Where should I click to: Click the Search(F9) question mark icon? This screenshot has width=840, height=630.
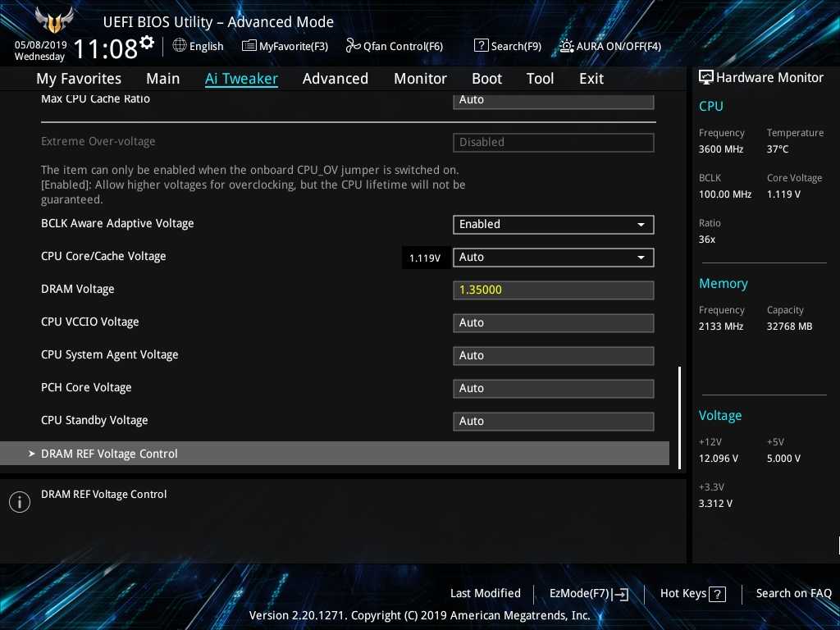(x=482, y=46)
